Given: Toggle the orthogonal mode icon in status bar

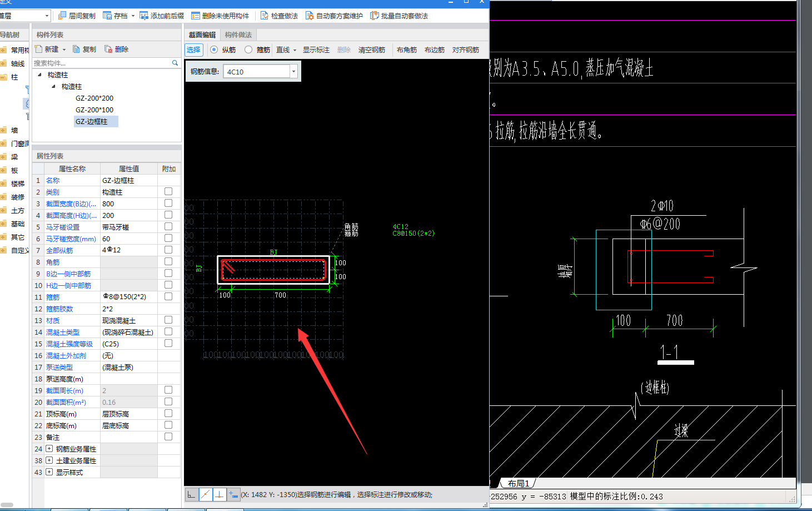Looking at the screenshot, I should click(192, 494).
